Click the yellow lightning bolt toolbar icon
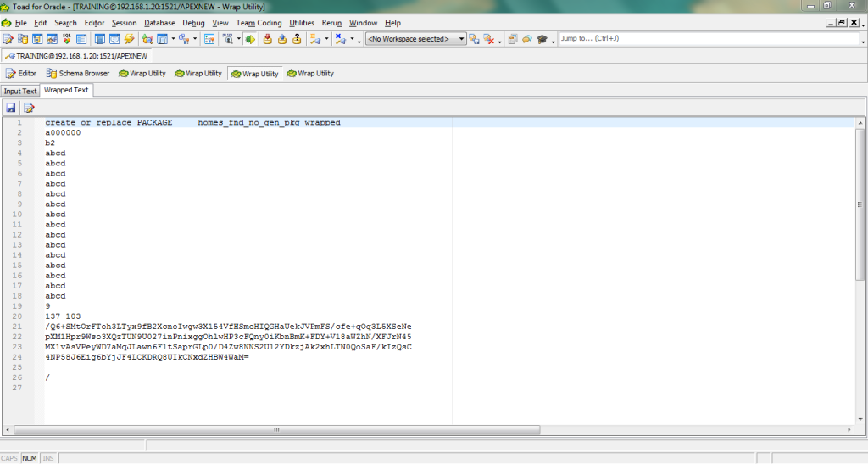868x464 pixels. [129, 39]
